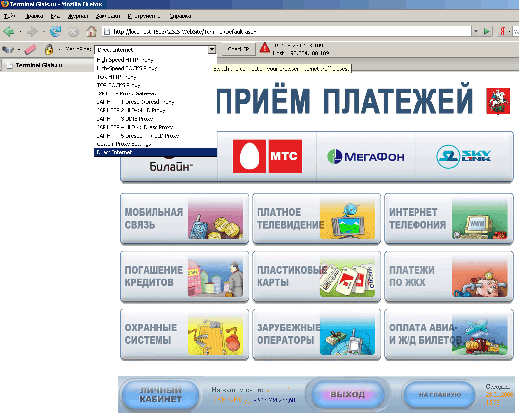Viewport: 519px width, 420px height.
Task: Choose I2P HTTP Proxy Gateway option
Action: (x=156, y=93)
